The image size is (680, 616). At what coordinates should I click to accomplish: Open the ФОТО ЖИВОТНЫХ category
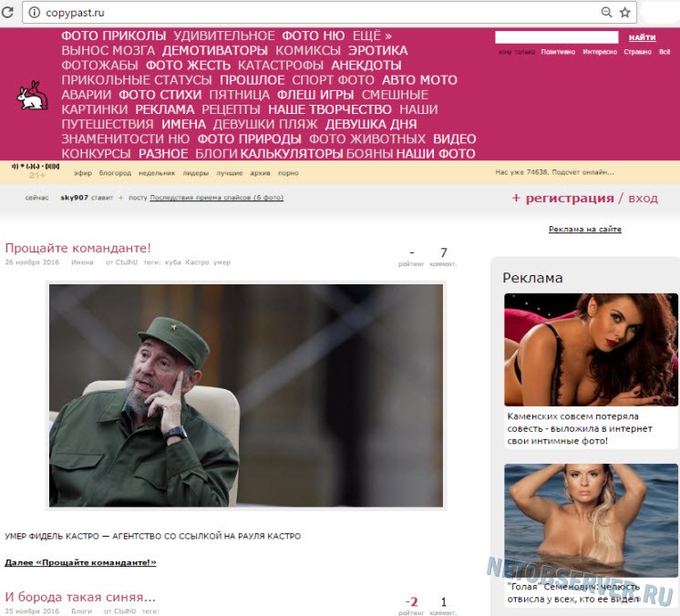point(367,139)
